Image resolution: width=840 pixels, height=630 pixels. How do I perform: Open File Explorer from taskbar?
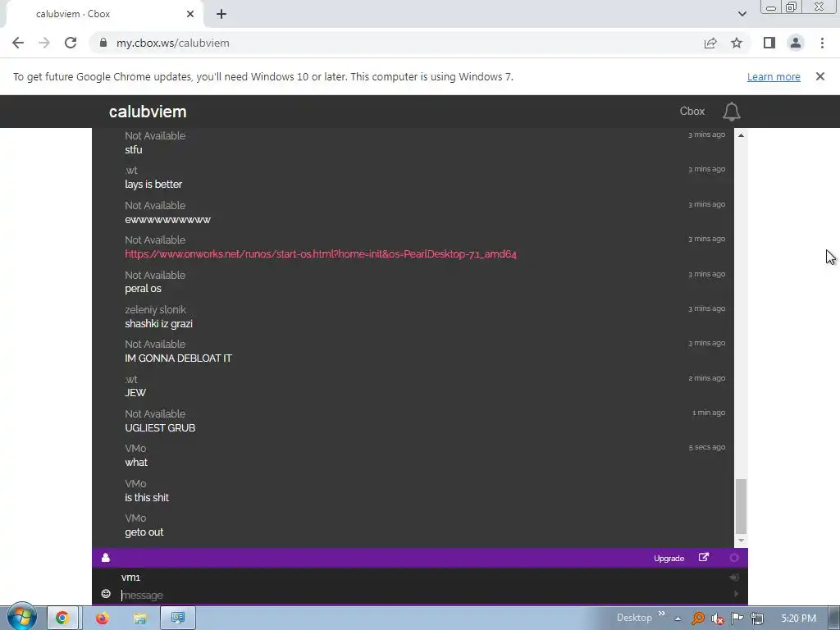[139, 619]
